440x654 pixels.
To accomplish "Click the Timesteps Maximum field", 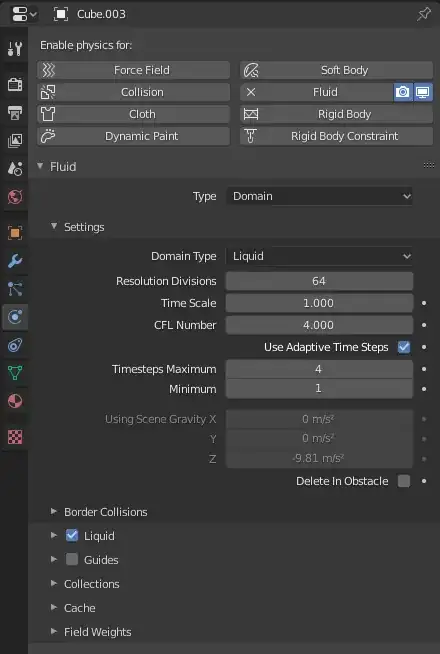I will [x=319, y=369].
